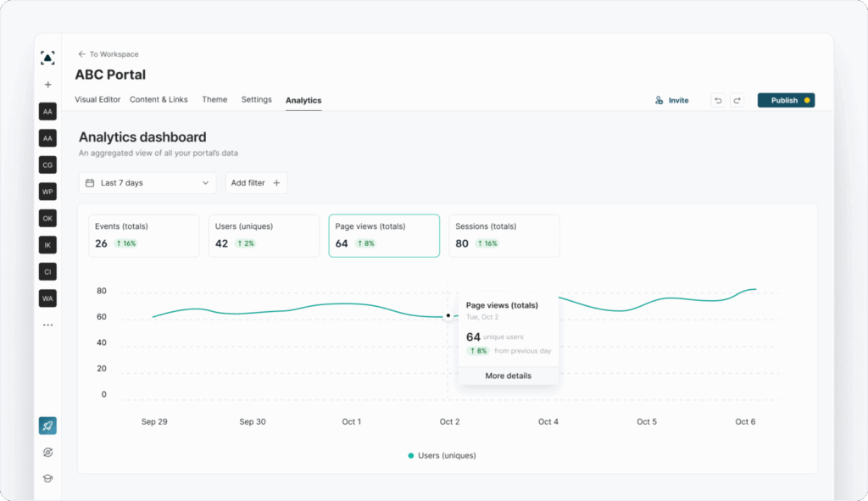Click the Invite button

tap(671, 100)
